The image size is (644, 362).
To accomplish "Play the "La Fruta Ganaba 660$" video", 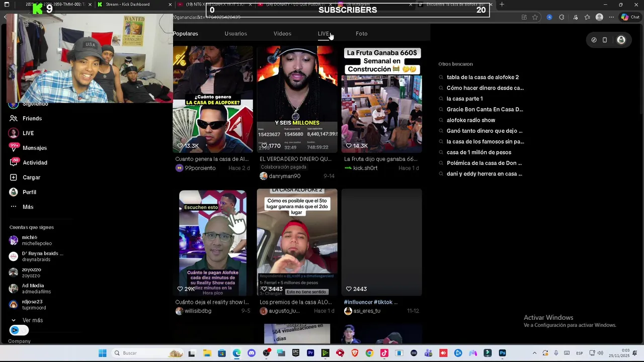I will coord(381,99).
